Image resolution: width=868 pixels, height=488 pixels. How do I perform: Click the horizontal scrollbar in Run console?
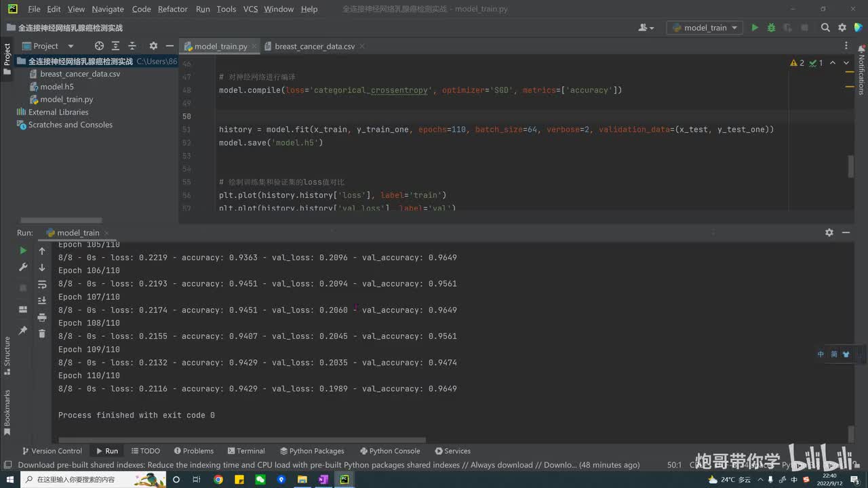241,440
